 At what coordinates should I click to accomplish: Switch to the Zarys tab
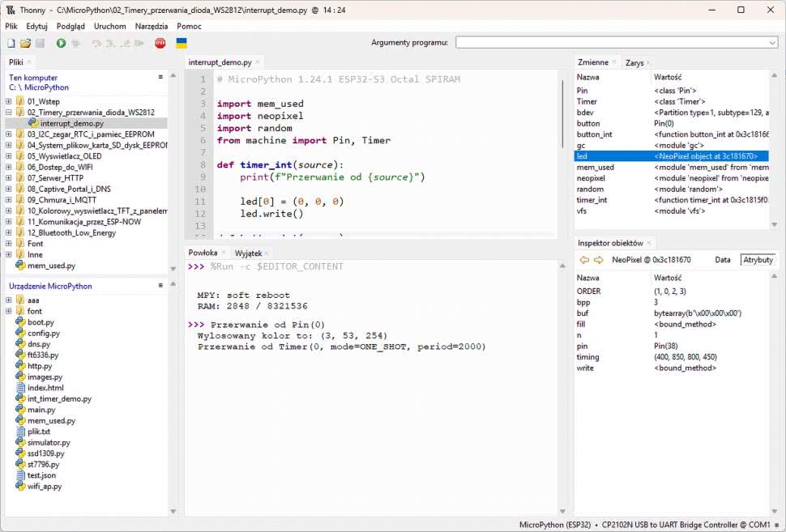tap(634, 62)
